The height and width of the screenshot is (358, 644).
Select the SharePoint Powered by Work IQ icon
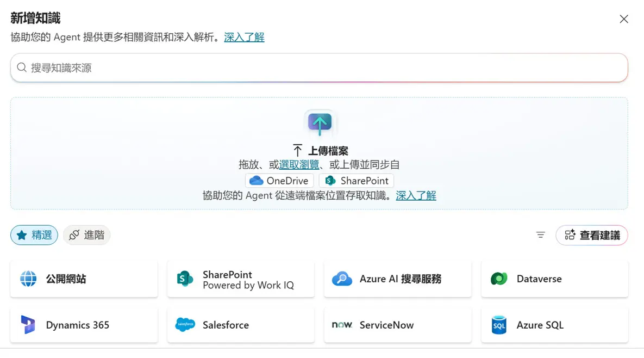point(185,279)
